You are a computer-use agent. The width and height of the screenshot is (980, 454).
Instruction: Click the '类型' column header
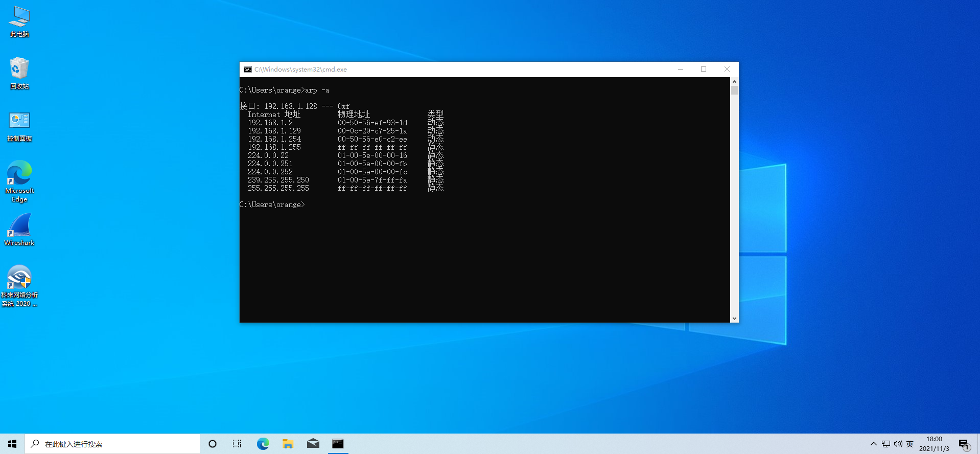[x=436, y=115]
